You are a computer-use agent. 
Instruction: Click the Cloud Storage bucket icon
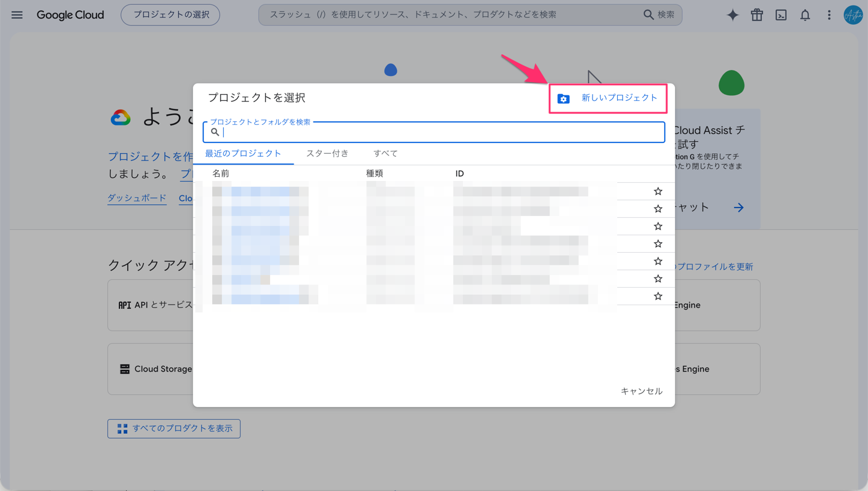click(125, 369)
